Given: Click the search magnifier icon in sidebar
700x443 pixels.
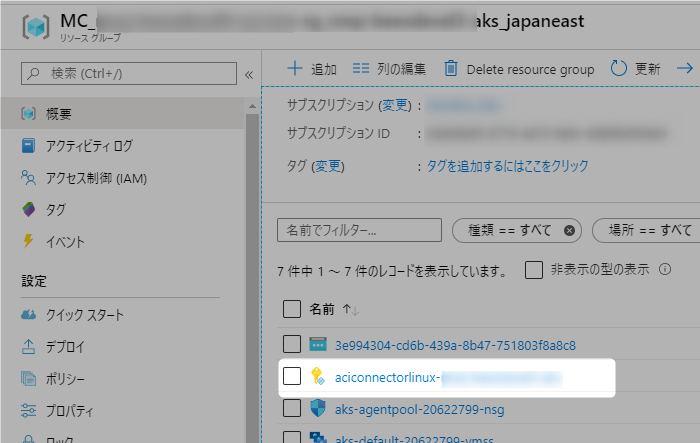Looking at the screenshot, I should coord(33,74).
